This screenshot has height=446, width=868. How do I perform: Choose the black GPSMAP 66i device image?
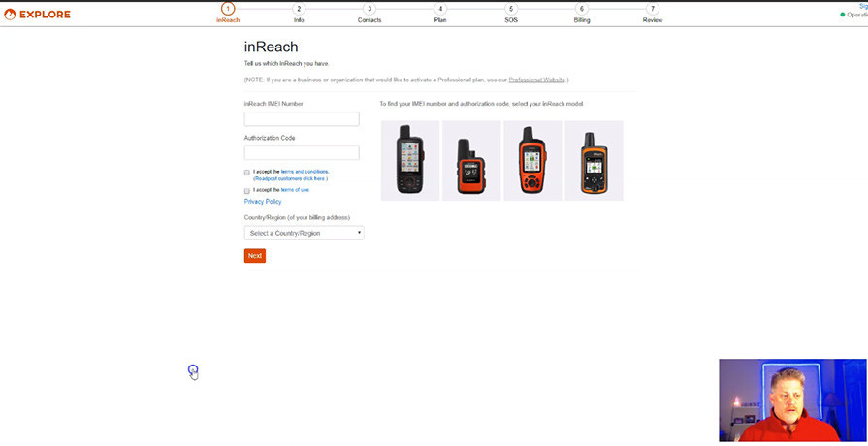coord(410,161)
